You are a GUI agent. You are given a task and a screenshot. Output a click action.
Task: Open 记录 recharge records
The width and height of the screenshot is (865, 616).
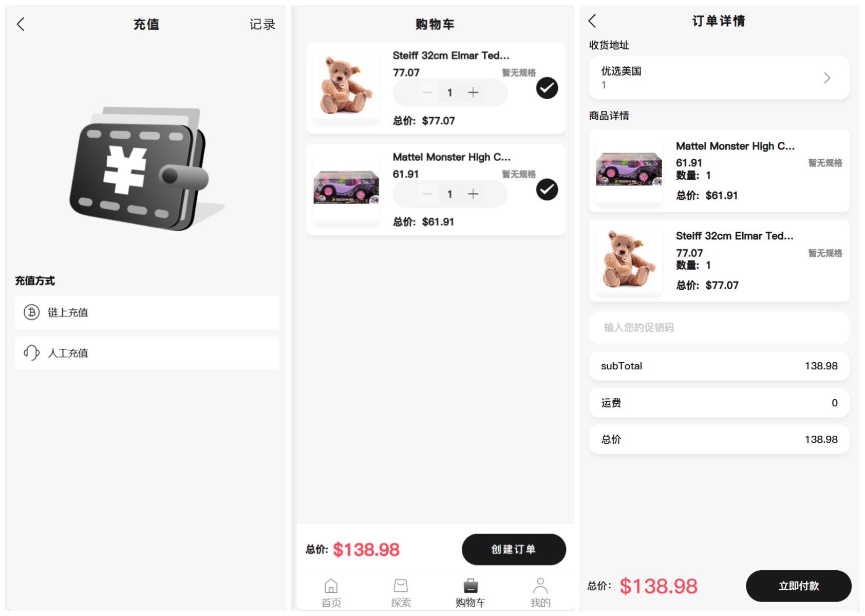tap(262, 24)
